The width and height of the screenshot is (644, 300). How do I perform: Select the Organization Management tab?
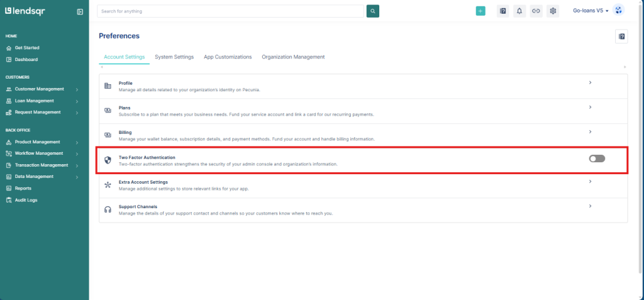tap(293, 57)
